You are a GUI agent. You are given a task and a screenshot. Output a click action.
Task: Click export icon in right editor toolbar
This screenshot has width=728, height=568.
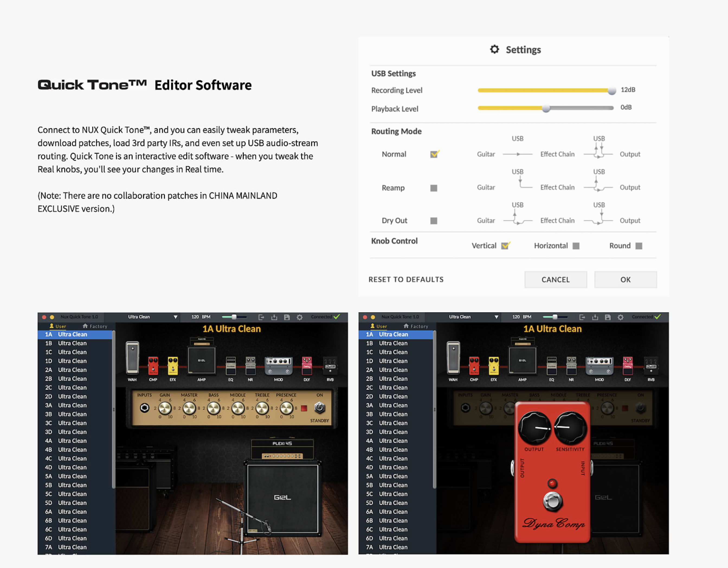click(x=582, y=317)
